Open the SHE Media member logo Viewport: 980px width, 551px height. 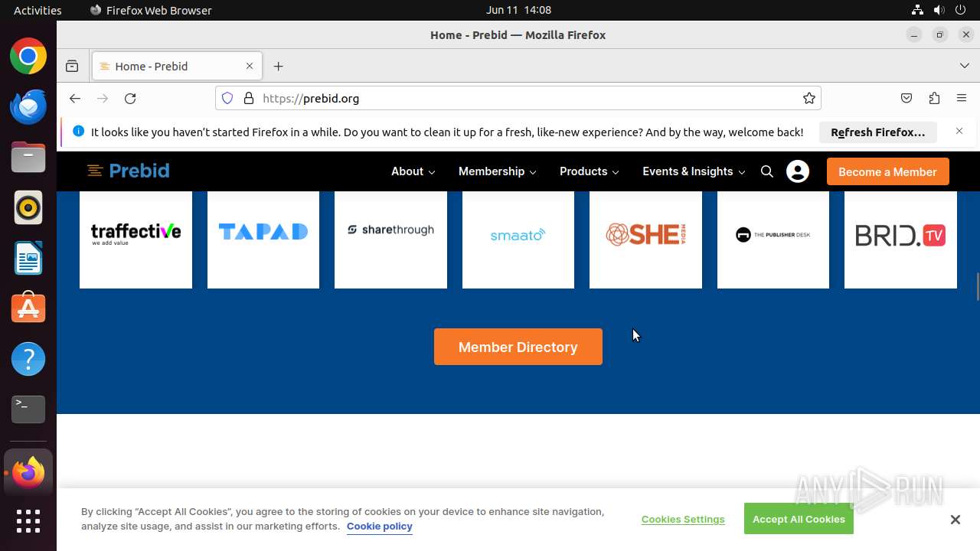pyautogui.click(x=645, y=233)
